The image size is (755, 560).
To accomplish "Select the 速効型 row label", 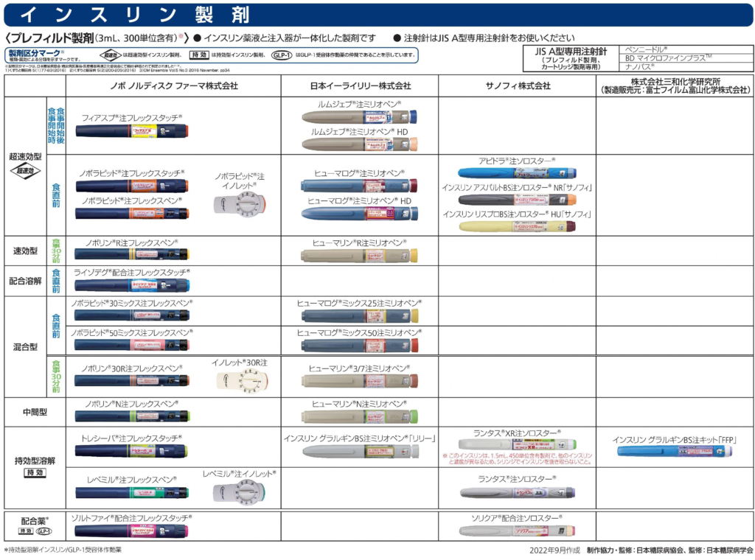I will [x=26, y=251].
